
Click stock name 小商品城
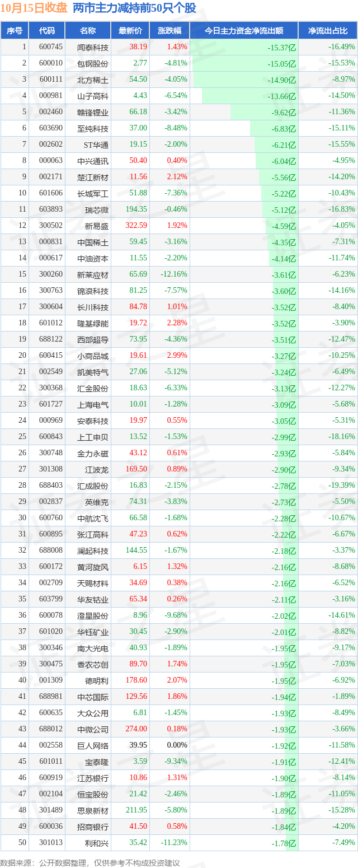[93, 356]
